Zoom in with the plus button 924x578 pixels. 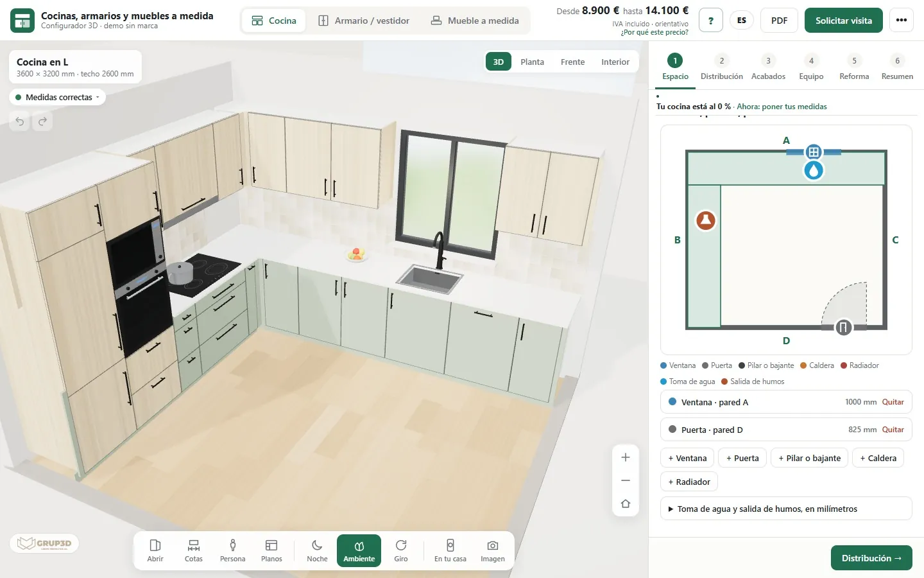[x=626, y=457]
